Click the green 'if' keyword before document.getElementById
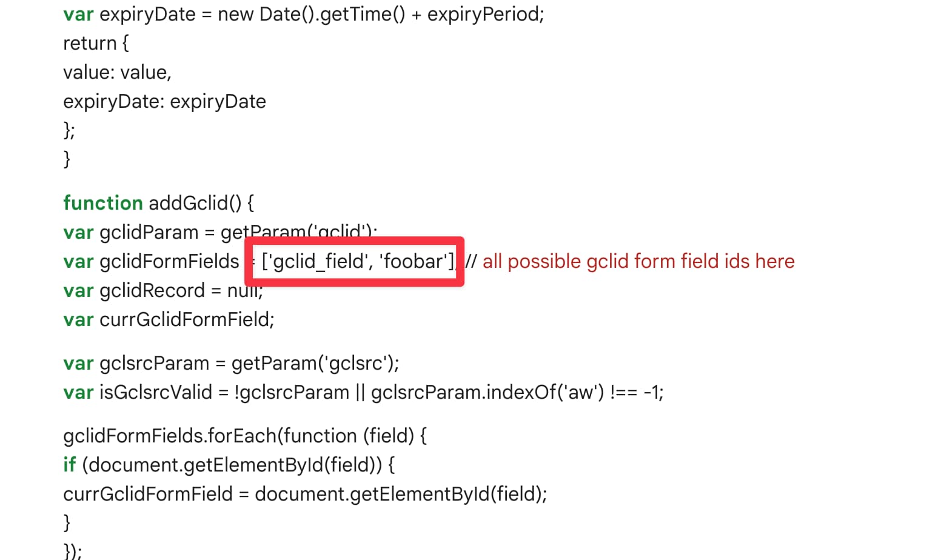 pos(69,465)
